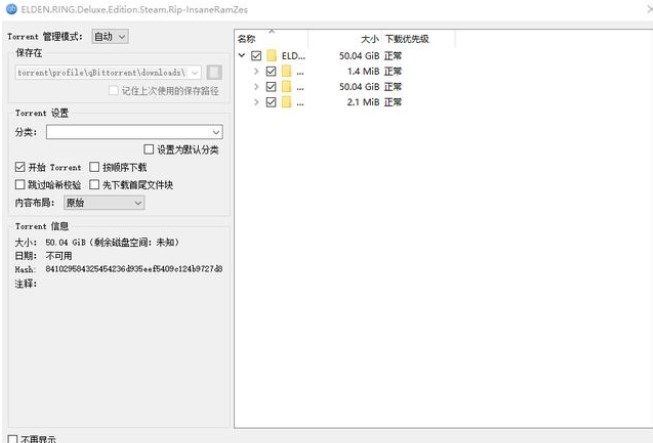Sort by the 大小 column header
The width and height of the screenshot is (653, 443).
[x=346, y=39]
